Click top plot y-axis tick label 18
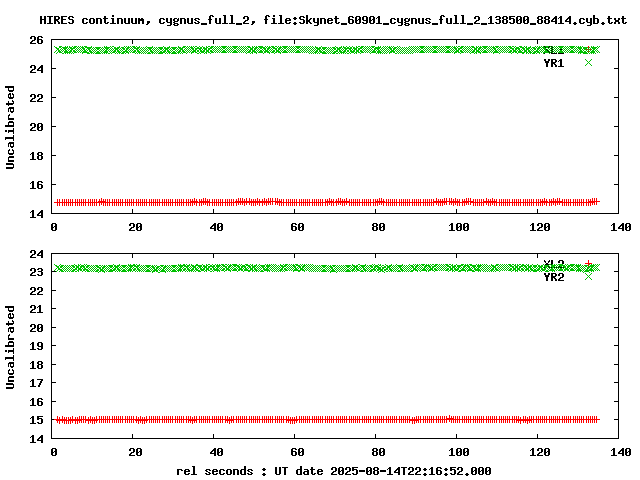 click(36, 156)
